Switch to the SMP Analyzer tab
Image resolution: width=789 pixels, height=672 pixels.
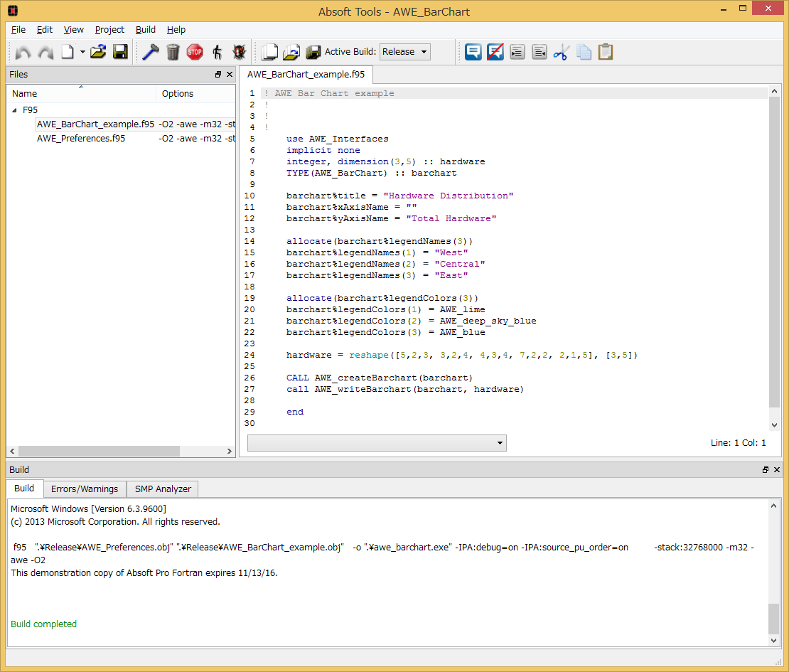tap(163, 489)
